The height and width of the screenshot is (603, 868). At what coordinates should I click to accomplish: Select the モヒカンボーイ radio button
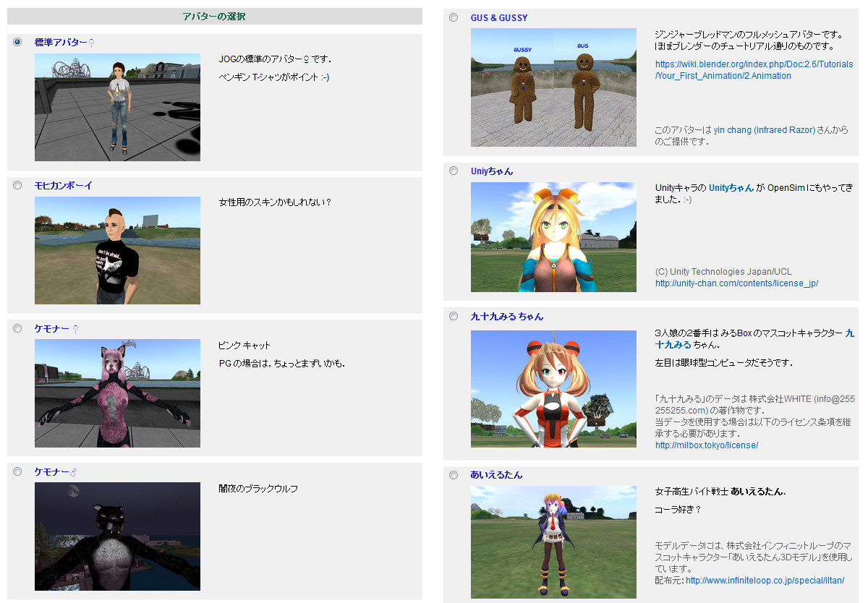(x=17, y=185)
